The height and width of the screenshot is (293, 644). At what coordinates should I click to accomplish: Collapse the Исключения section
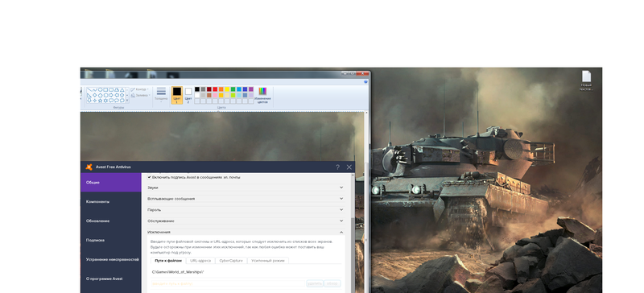coord(246,232)
